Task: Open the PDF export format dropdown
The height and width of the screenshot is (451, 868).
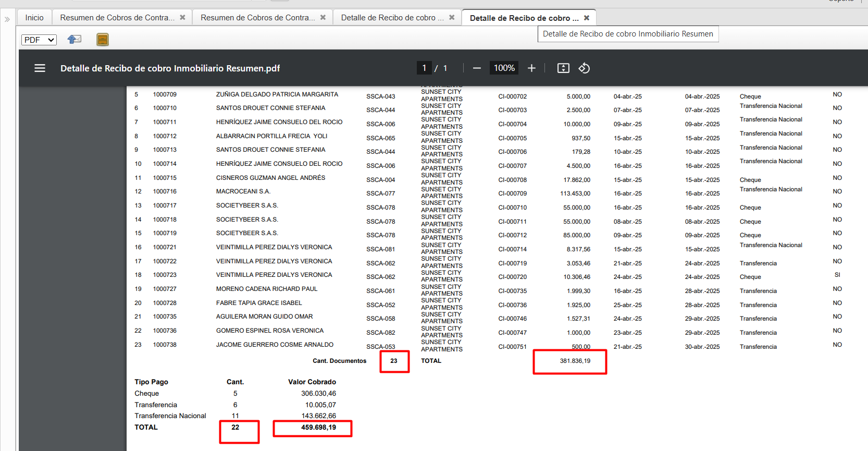Action: click(x=39, y=40)
